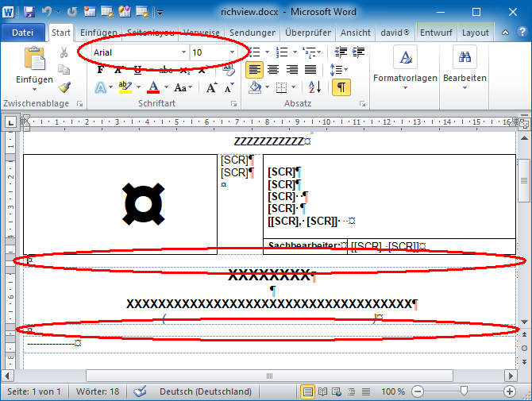The image size is (532, 401).
Task: Click the Wörter: 18 word count
Action: click(98, 391)
